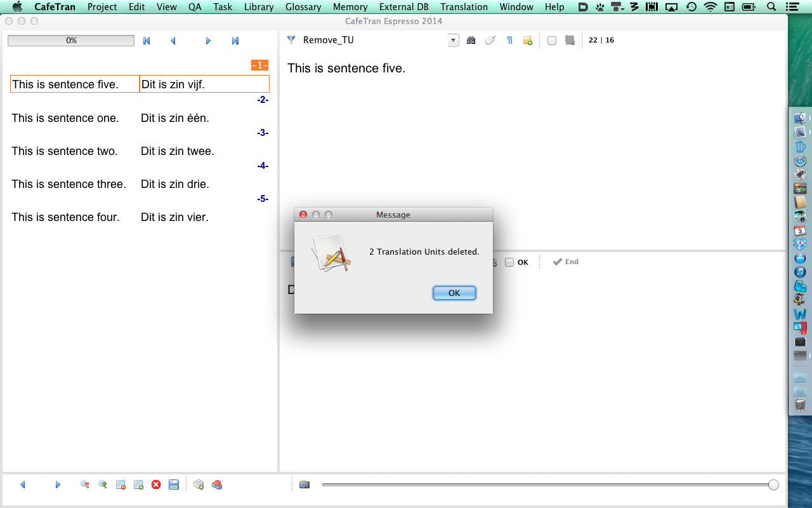
Task: Select the segment 'Dit is zin twee.'
Action: tap(178, 151)
